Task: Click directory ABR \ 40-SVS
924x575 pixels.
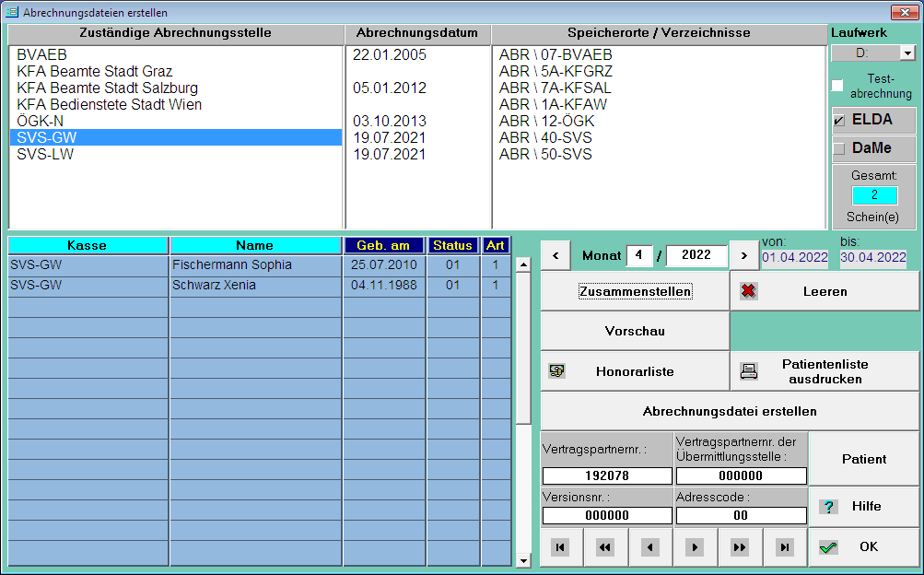Action: 545,137
